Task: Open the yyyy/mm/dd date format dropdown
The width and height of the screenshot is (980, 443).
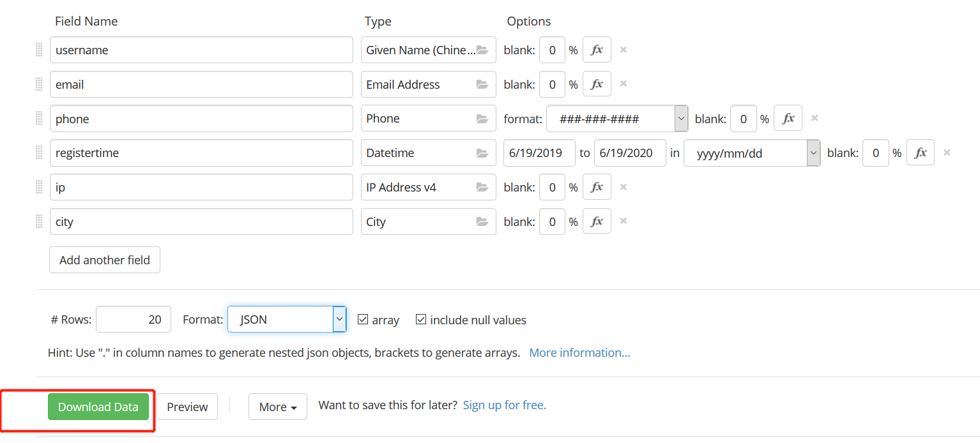Action: pyautogui.click(x=813, y=153)
